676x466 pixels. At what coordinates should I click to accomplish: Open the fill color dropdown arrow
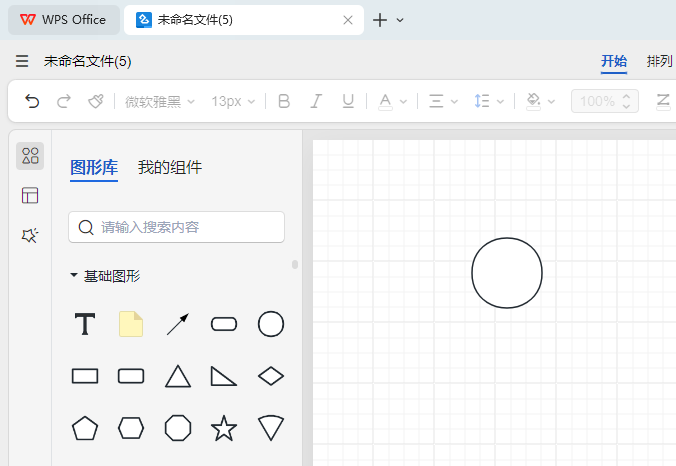pyautogui.click(x=551, y=102)
